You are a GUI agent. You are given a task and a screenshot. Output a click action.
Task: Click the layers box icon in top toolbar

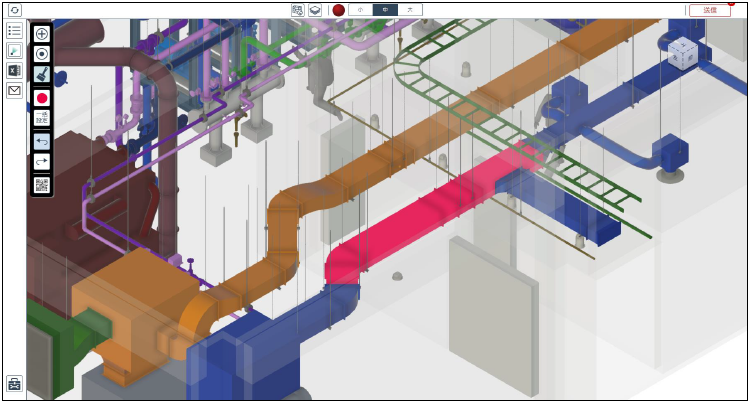314,10
